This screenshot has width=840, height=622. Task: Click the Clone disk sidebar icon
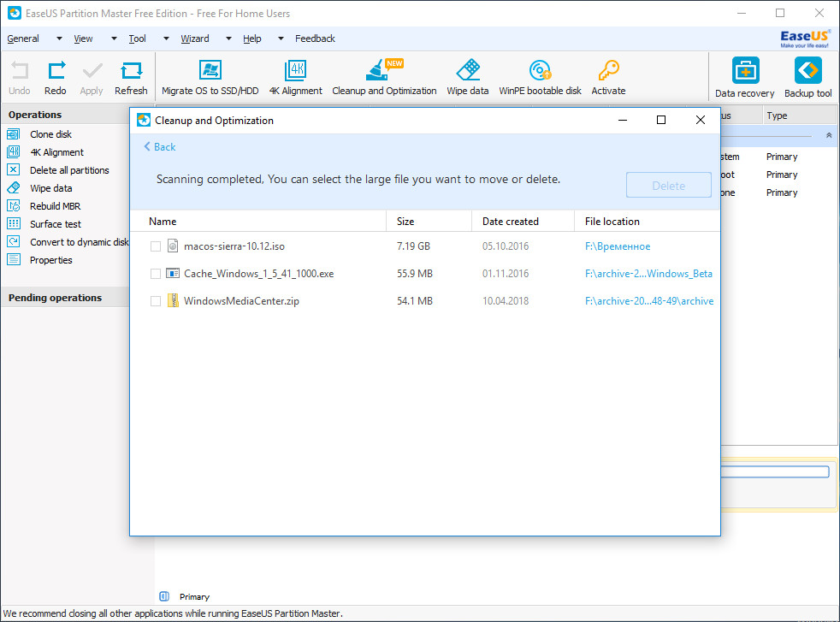[x=14, y=134]
